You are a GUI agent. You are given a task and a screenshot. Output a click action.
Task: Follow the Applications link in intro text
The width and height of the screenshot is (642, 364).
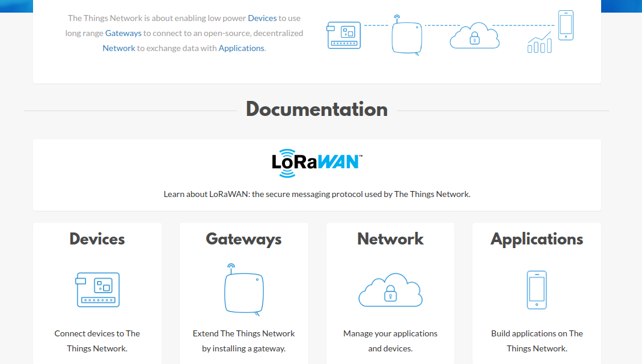pos(242,48)
